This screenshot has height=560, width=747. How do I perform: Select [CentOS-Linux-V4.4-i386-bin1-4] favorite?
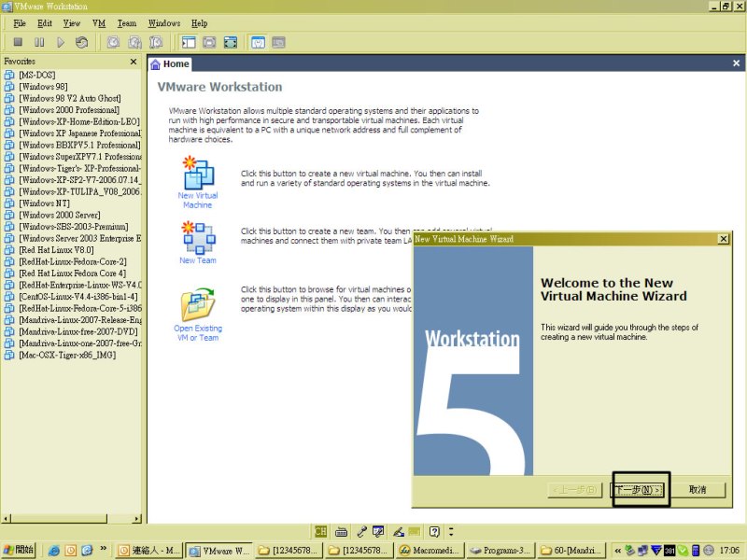tap(78, 297)
